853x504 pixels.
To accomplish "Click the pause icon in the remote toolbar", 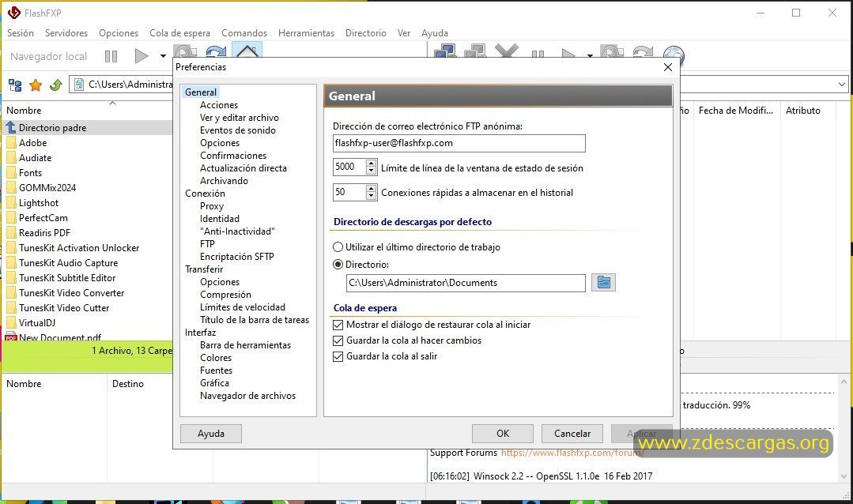I will [538, 55].
